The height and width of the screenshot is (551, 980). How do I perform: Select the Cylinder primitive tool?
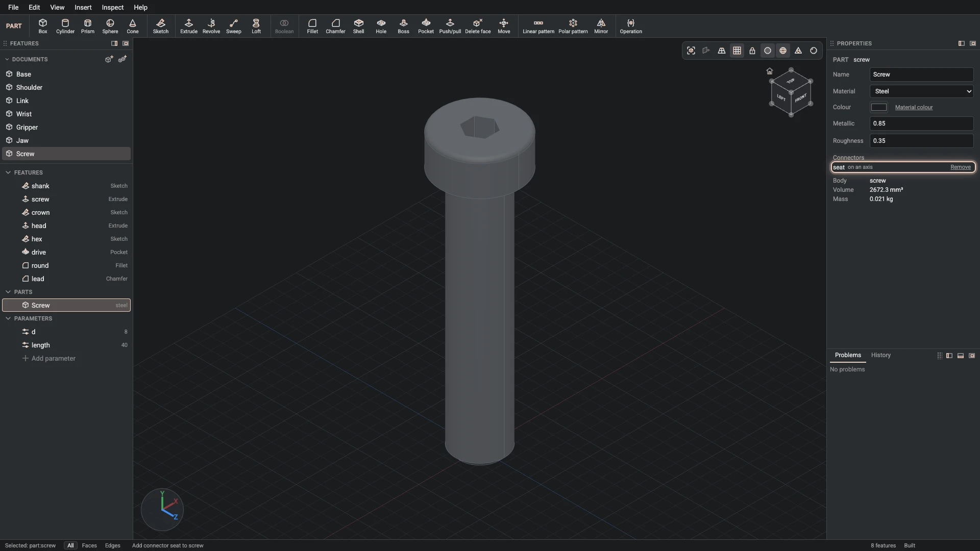[65, 26]
